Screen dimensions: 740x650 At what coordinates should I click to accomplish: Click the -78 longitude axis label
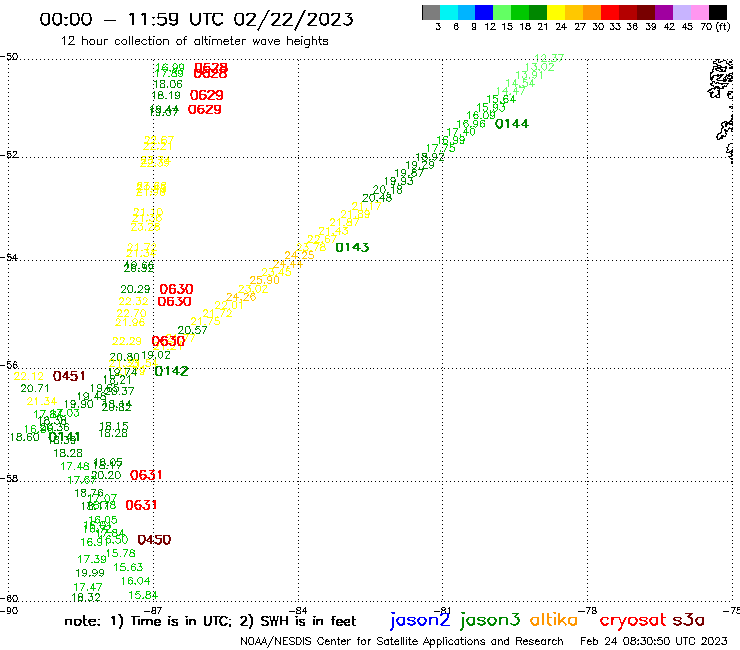(x=589, y=610)
